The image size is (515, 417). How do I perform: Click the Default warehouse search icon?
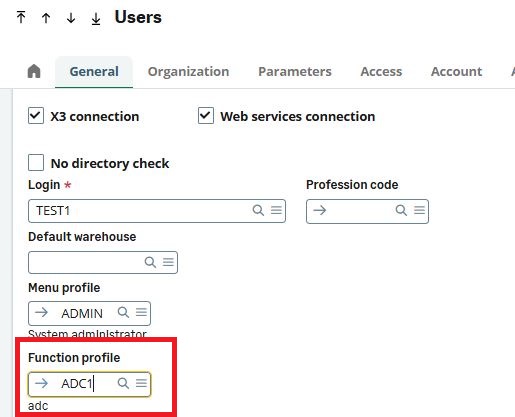pyautogui.click(x=150, y=262)
